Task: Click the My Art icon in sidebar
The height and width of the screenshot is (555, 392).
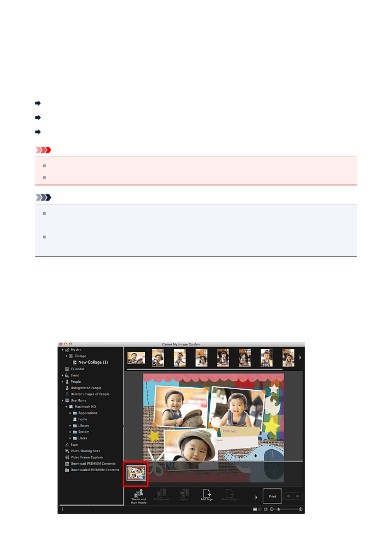Action: [x=67, y=350]
